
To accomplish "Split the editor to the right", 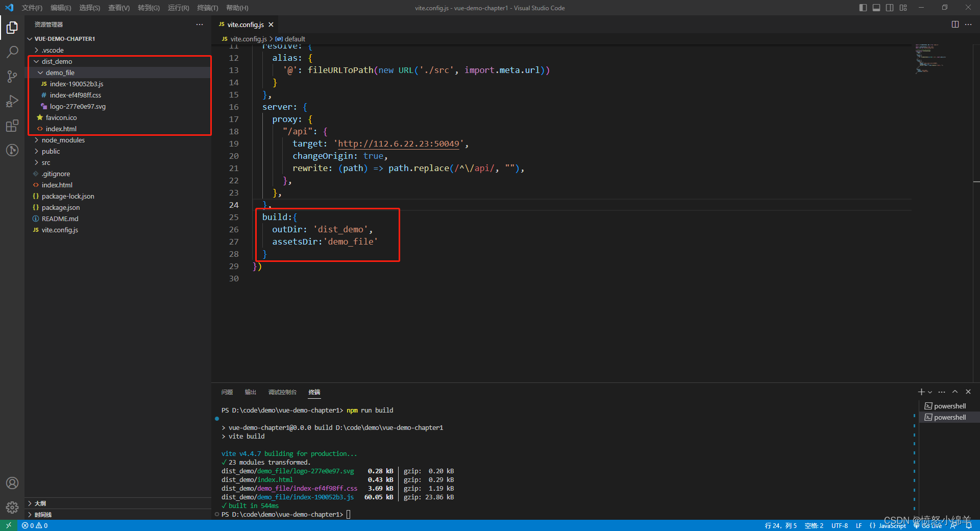I will [955, 25].
